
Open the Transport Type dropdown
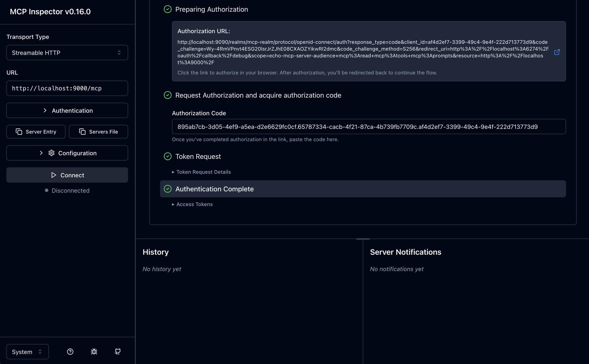coord(67,53)
